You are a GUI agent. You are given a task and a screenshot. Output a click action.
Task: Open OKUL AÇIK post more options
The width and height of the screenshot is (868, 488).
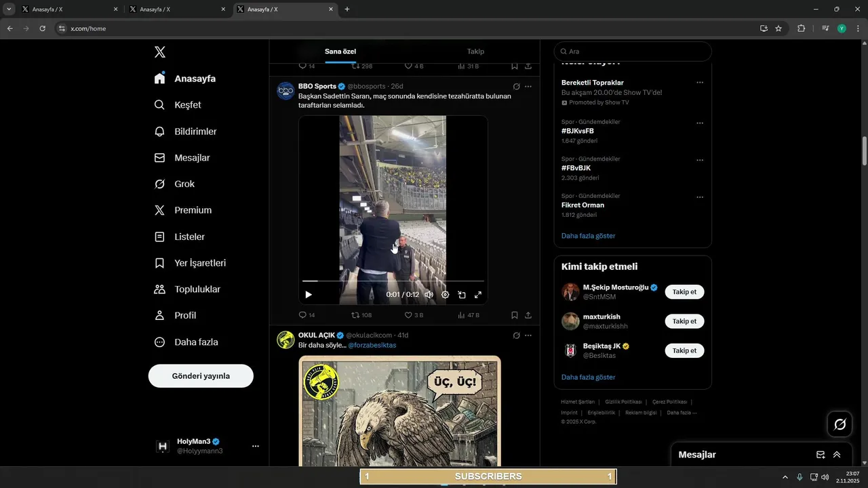click(528, 335)
